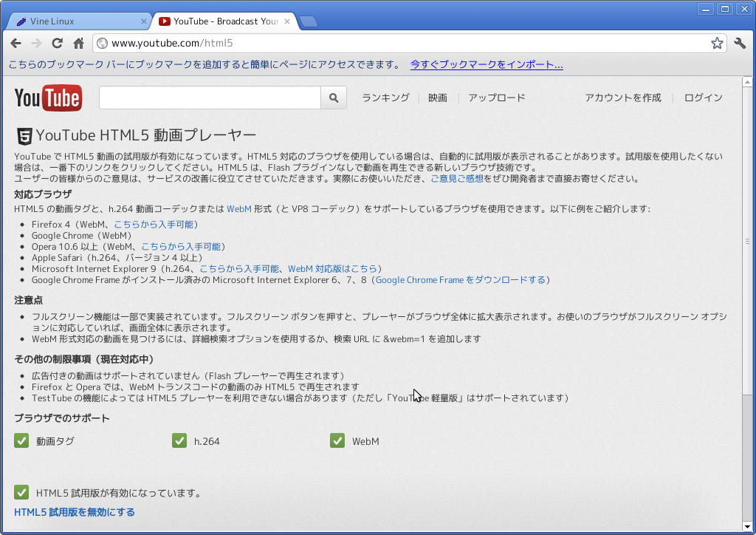Bookmark this page with the star icon
This screenshot has width=756, height=535.
pyautogui.click(x=717, y=43)
